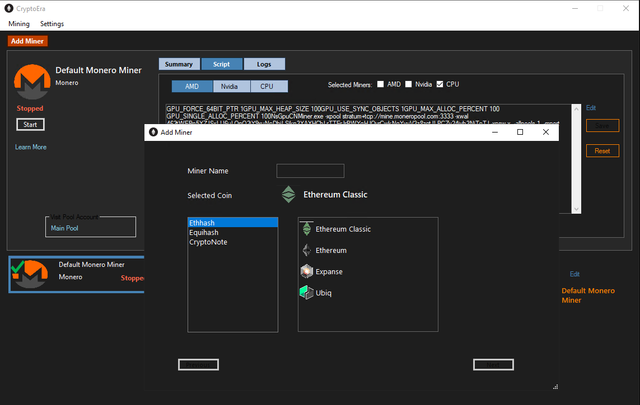
Task: Switch to the Script tab
Action: (222, 64)
